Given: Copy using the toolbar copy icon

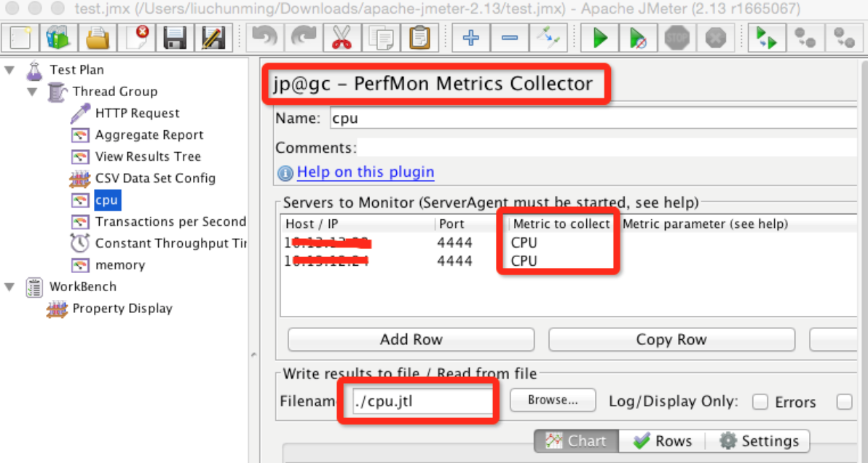Looking at the screenshot, I should coord(381,38).
